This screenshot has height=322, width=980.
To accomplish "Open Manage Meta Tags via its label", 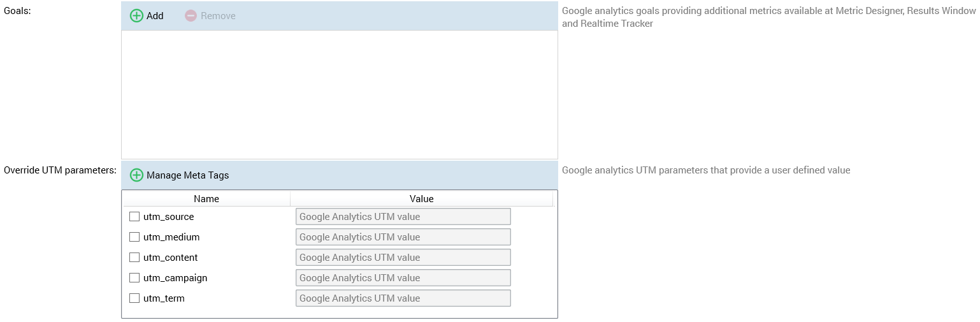I will [187, 175].
